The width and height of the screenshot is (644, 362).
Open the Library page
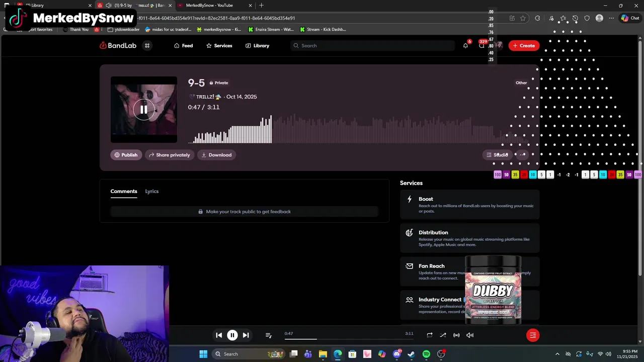coord(257,45)
